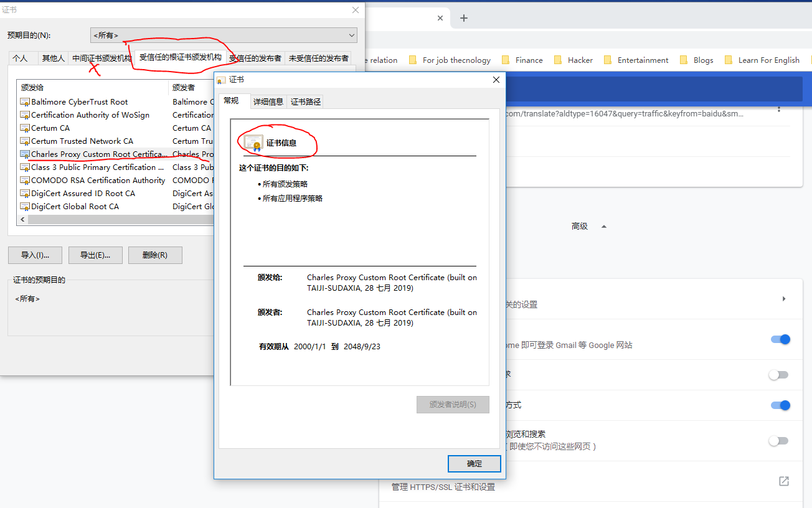Click DigiCert Global Root CA icon
The image size is (812, 508).
click(x=25, y=207)
